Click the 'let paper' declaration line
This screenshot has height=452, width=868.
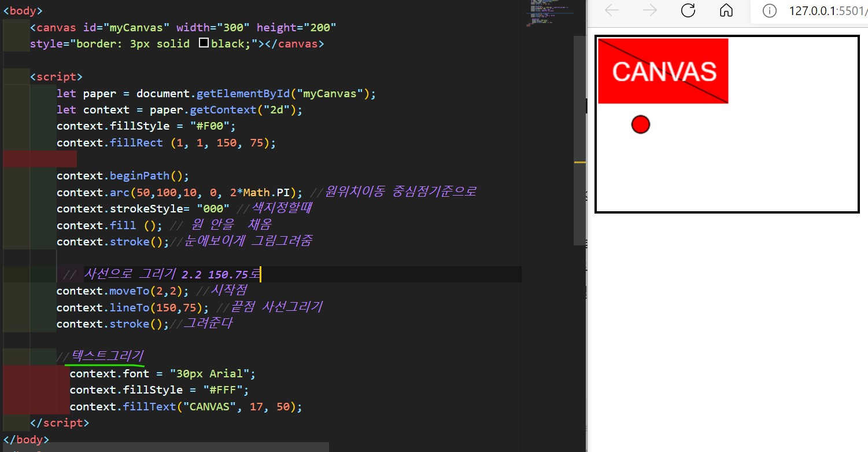[x=216, y=93]
